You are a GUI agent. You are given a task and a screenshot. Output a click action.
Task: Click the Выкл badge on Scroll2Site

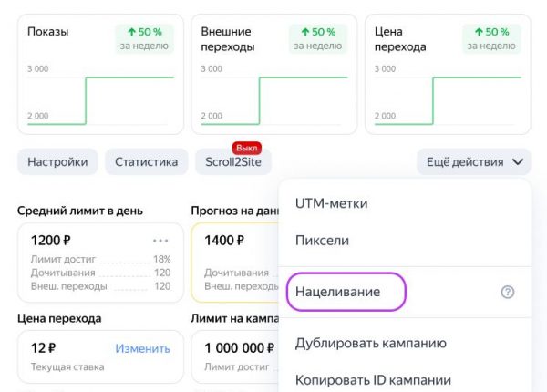[x=247, y=147]
